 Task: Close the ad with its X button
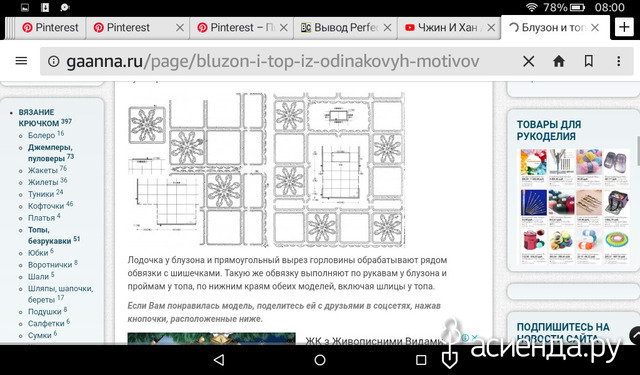(x=474, y=337)
